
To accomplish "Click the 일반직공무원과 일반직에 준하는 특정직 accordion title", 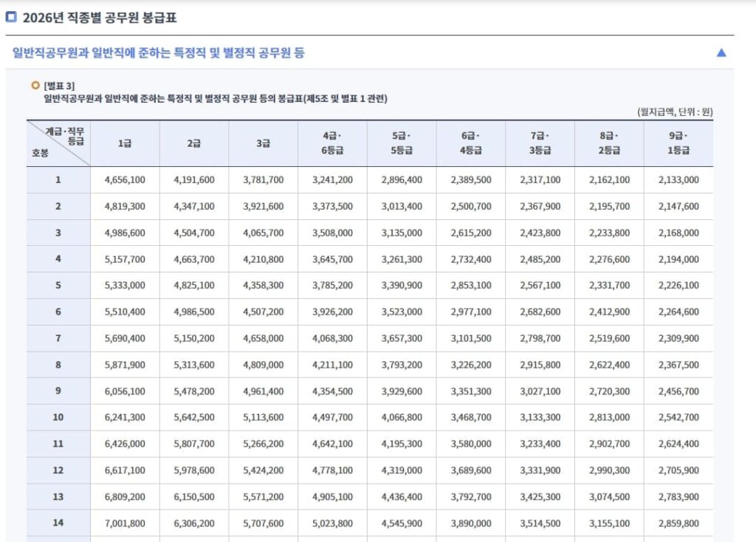I will pos(159,52).
